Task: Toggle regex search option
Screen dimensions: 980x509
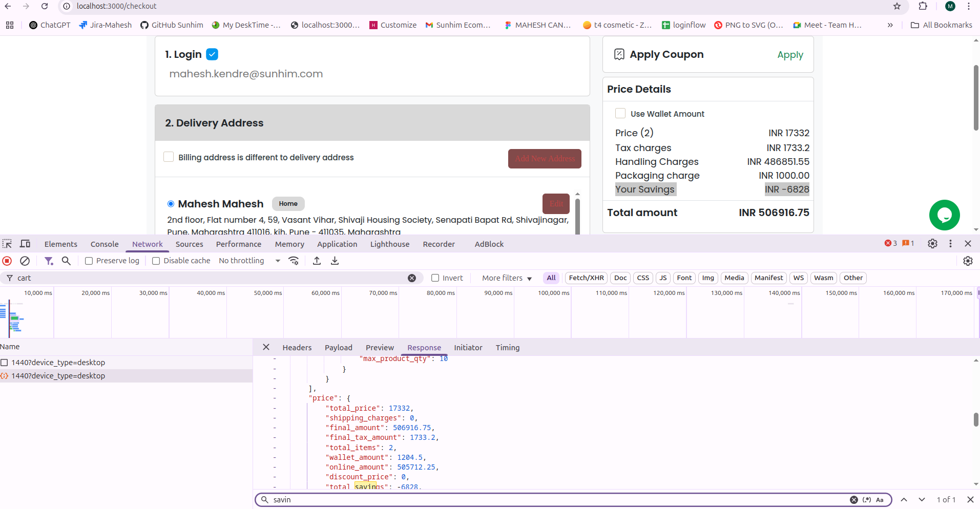Action: tap(867, 500)
